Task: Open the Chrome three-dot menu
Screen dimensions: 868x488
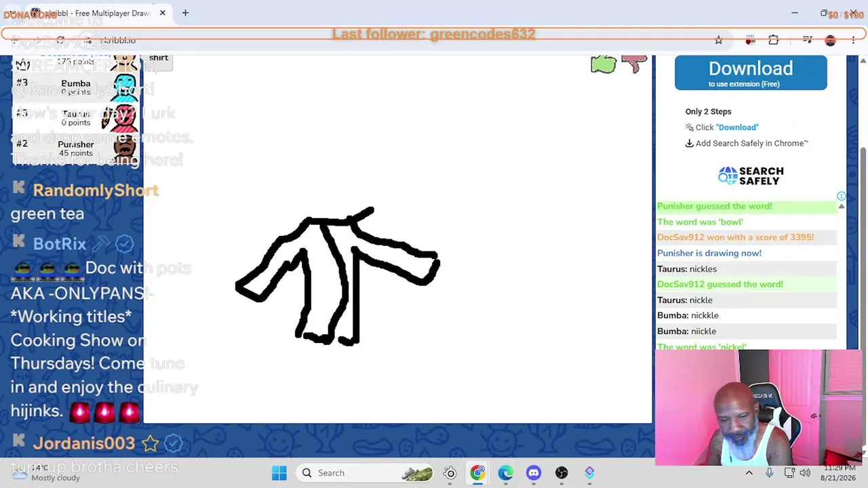Action: (x=853, y=40)
